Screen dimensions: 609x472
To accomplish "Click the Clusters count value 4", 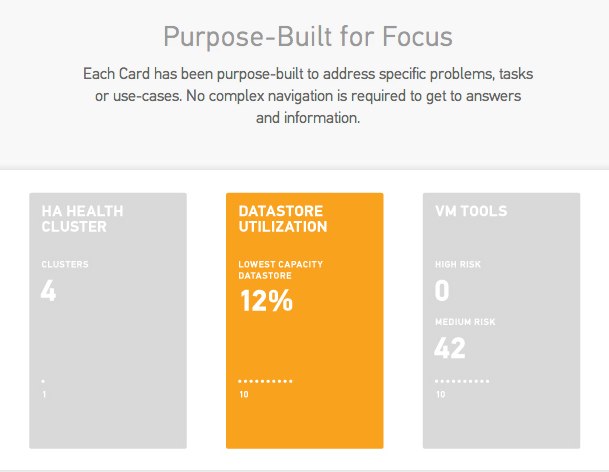I will 50,291.
